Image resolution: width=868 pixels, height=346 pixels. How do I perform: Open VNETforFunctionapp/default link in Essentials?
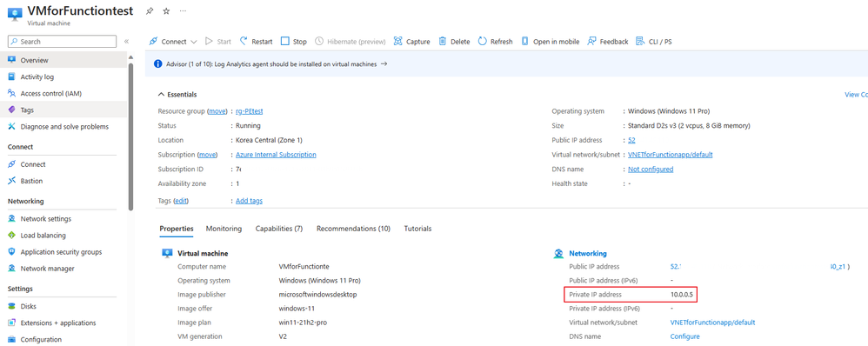[x=671, y=155]
